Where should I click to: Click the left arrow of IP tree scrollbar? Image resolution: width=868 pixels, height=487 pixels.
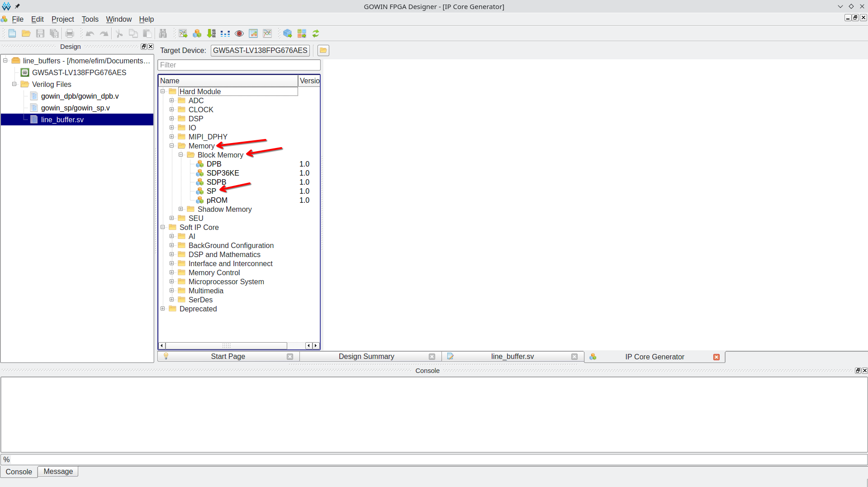(162, 346)
